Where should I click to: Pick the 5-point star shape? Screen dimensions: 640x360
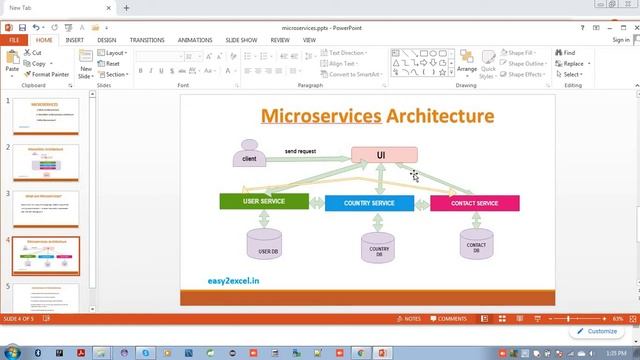[442, 72]
